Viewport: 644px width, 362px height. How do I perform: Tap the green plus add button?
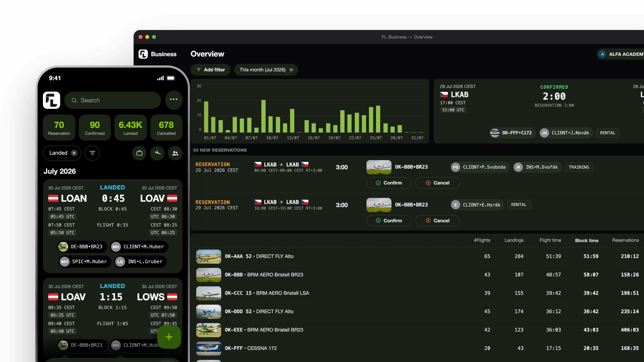coord(169,337)
